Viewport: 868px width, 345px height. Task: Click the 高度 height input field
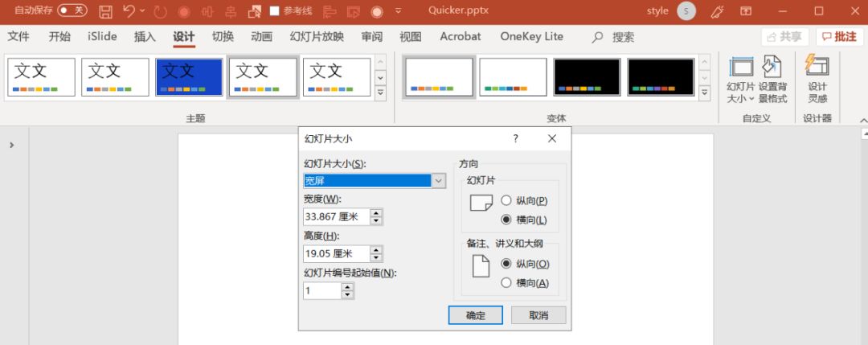[x=337, y=254]
